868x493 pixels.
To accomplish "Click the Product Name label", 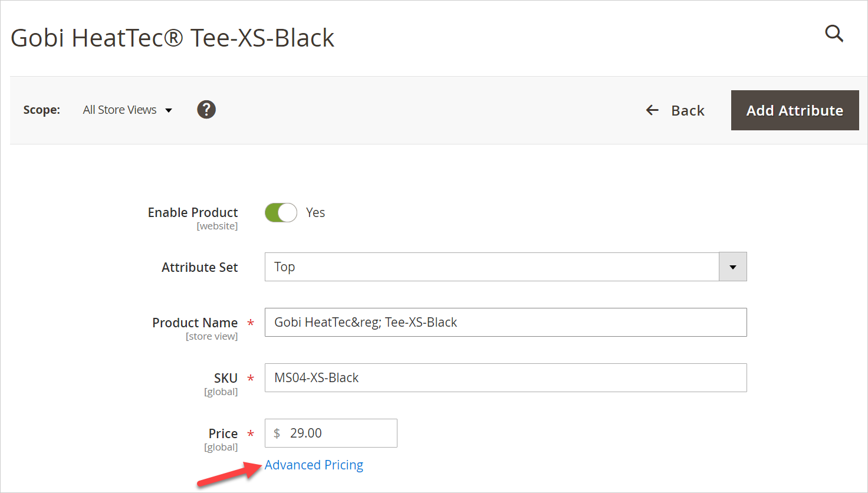I will 195,323.
